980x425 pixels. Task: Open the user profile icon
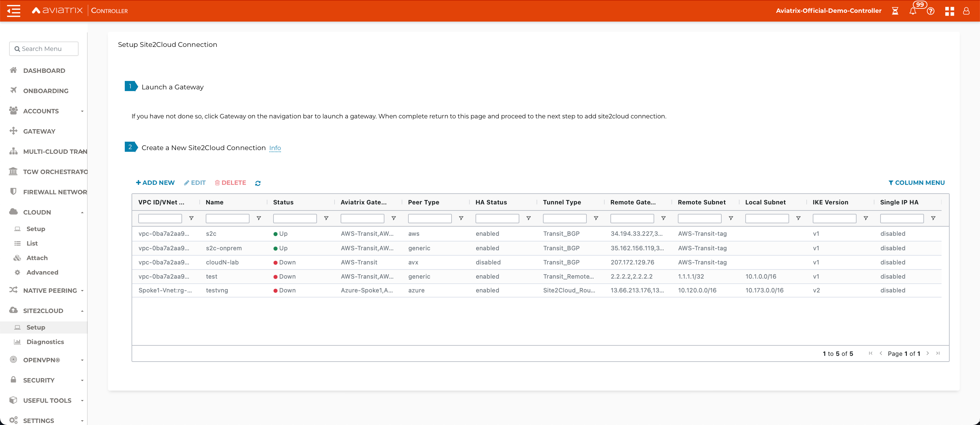point(966,11)
